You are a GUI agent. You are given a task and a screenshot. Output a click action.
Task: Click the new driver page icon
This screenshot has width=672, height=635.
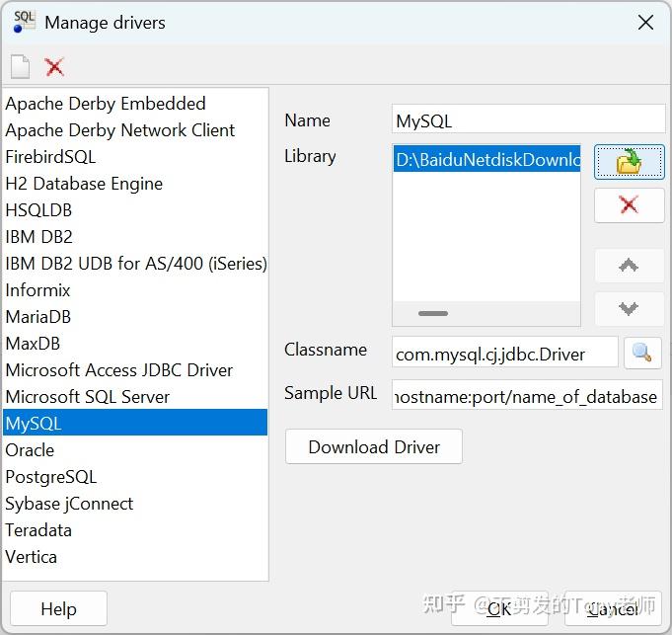point(20,67)
